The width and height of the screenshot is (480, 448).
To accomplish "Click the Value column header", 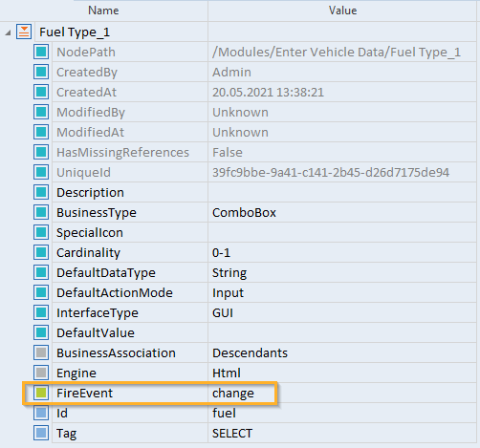I will click(x=342, y=11).
